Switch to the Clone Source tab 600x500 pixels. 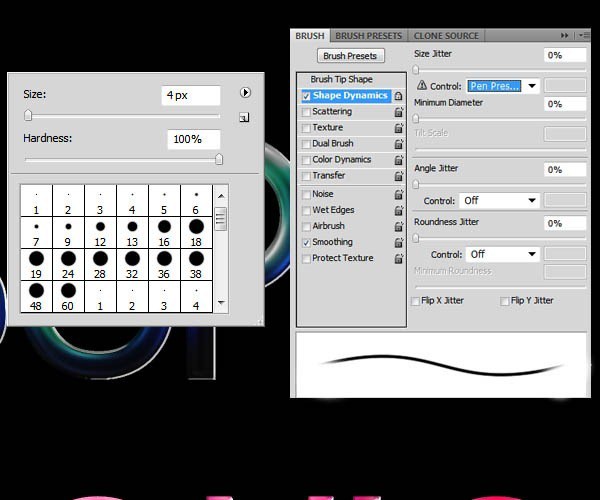point(446,36)
